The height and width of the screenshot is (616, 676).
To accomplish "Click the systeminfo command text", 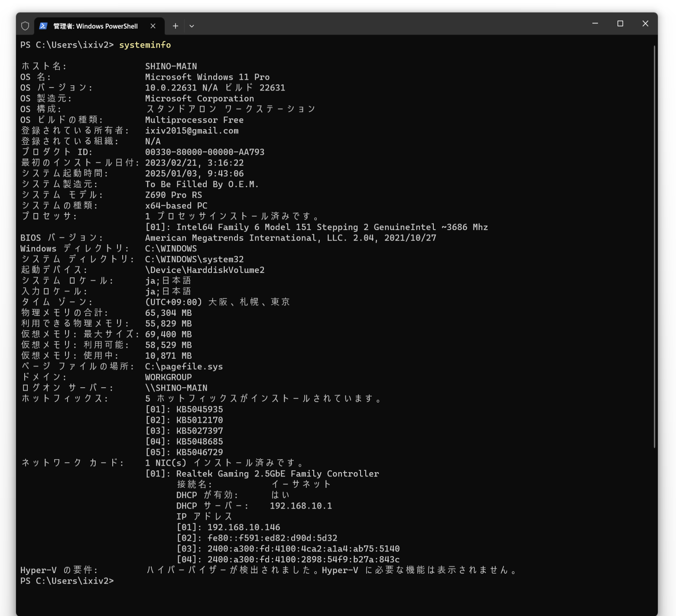I will [145, 45].
